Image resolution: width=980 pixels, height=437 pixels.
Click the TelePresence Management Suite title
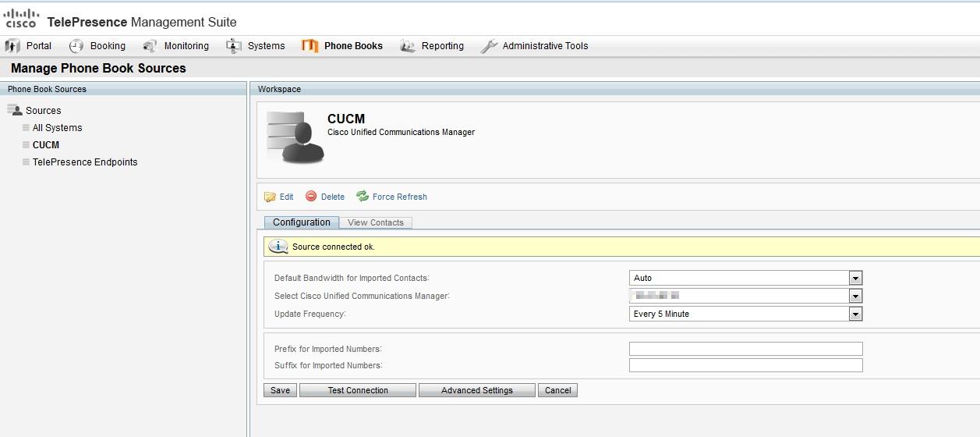142,22
